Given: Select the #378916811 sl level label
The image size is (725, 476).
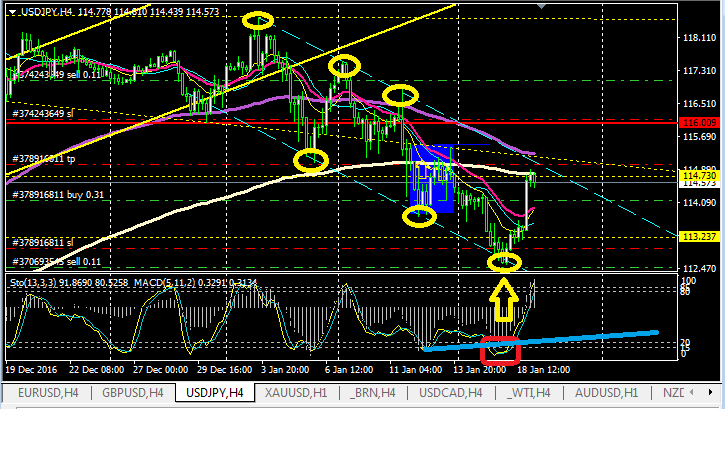Looking at the screenshot, I should click(43, 242).
